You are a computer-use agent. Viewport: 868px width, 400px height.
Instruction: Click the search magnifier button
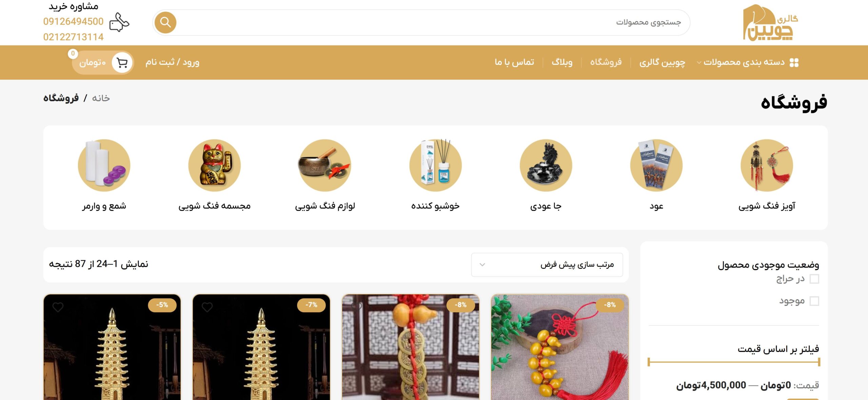click(165, 22)
